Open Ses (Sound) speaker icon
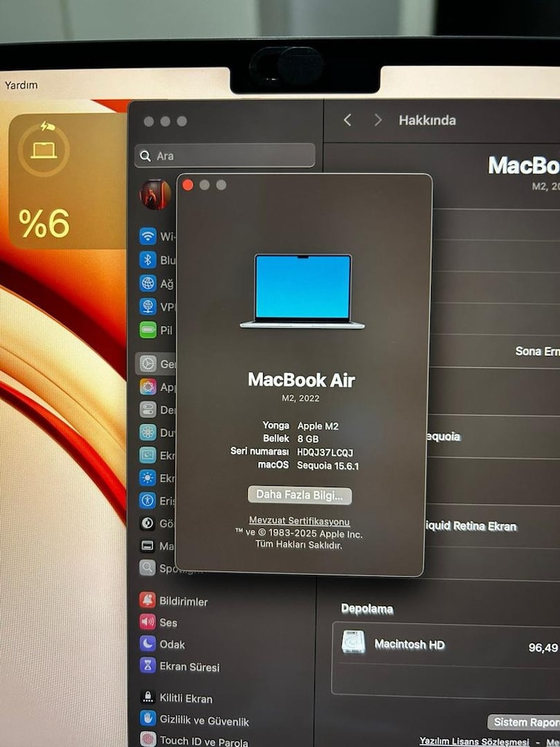Viewport: 560px width, 747px height. [x=147, y=622]
